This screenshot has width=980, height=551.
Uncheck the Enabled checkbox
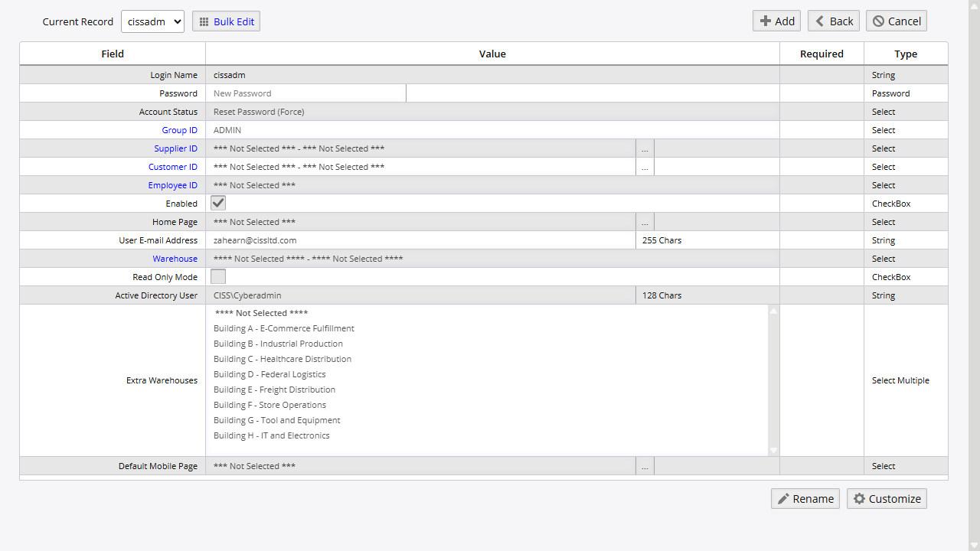[218, 204]
